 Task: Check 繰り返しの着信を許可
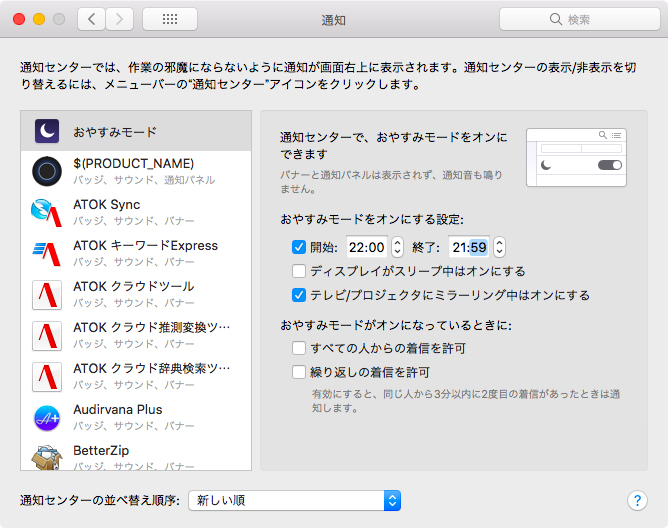(x=299, y=372)
